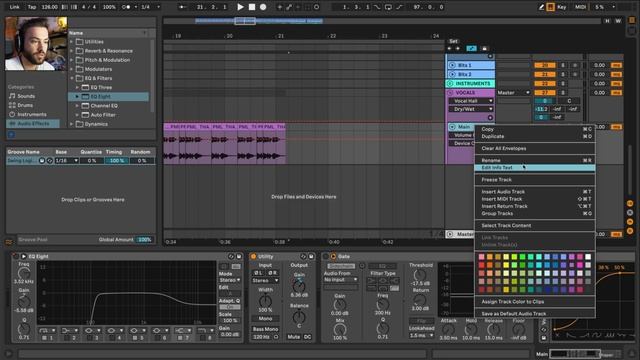The height and width of the screenshot is (360, 640).
Task: Click the Utility device activator icon
Action: (253, 256)
